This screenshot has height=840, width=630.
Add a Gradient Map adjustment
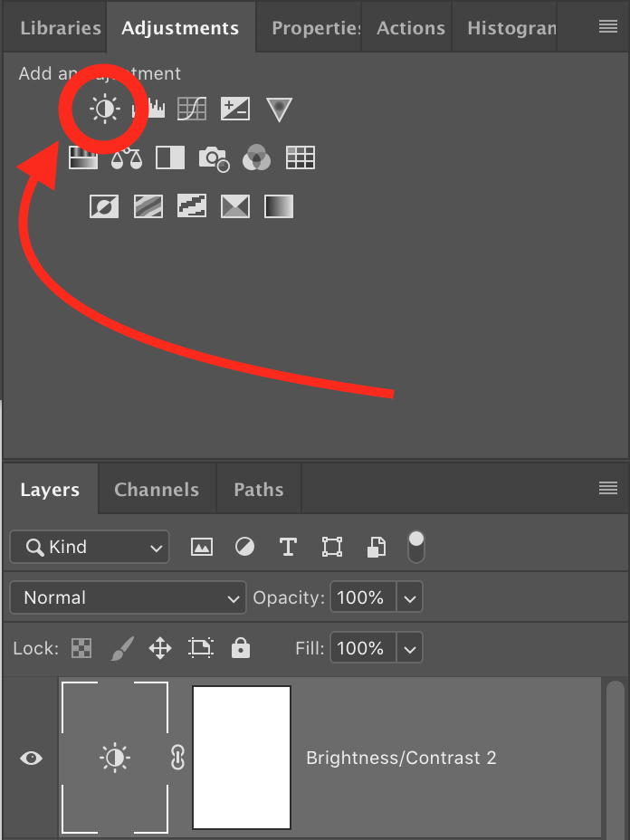pos(279,206)
